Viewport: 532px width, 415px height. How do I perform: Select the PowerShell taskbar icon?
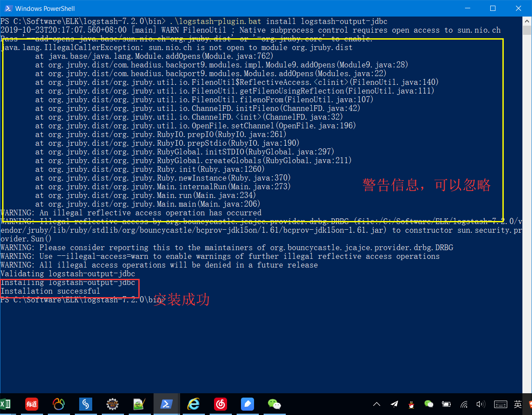[166, 404]
